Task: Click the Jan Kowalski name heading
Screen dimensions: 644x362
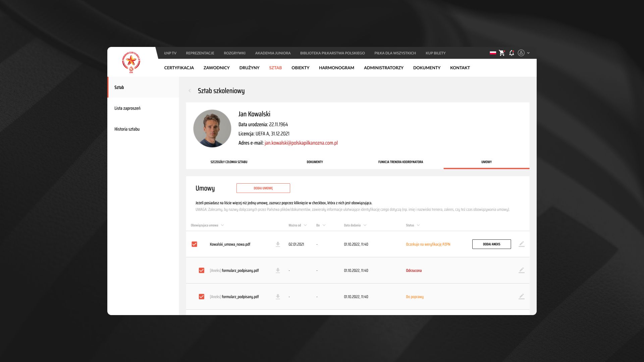Action: click(x=254, y=114)
